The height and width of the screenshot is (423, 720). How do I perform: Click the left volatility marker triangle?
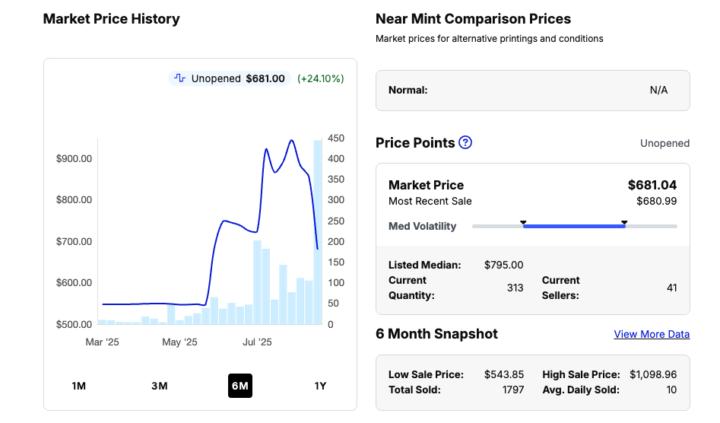point(523,222)
